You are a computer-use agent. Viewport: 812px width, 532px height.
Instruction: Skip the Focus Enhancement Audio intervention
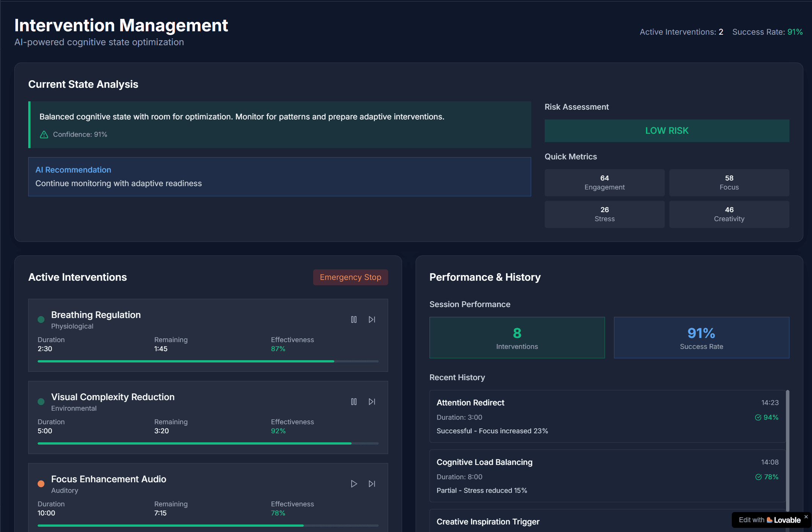[x=372, y=484]
